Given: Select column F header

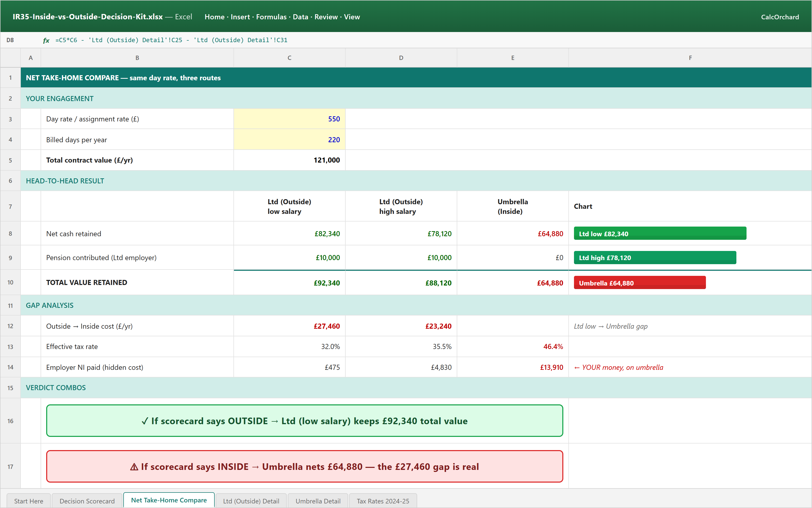Looking at the screenshot, I should (690, 58).
